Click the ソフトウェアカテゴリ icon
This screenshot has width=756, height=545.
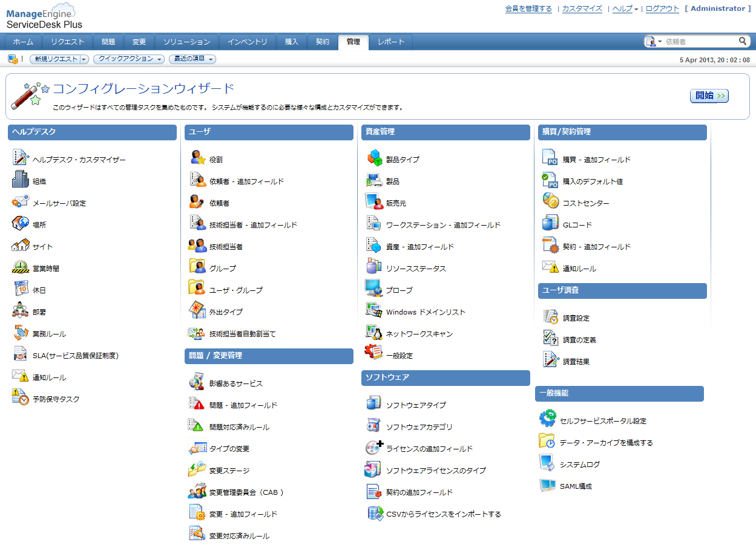coord(374,426)
